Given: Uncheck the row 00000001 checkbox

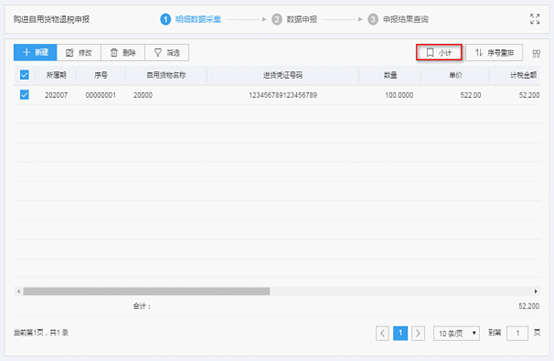Looking at the screenshot, I should [x=24, y=95].
